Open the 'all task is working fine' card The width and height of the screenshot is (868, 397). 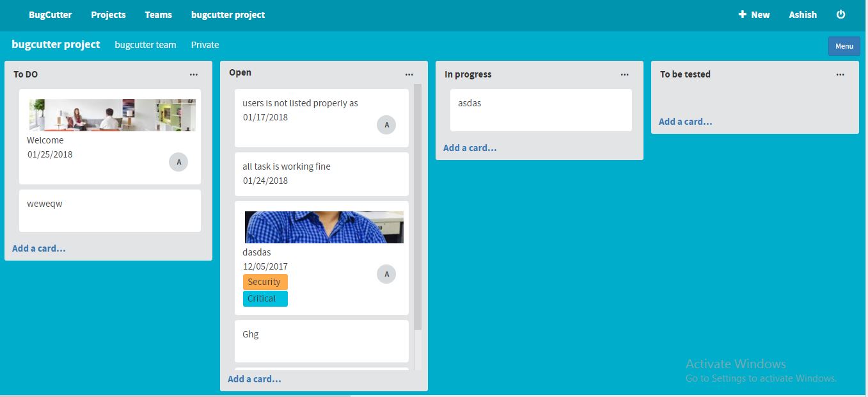[x=322, y=174]
